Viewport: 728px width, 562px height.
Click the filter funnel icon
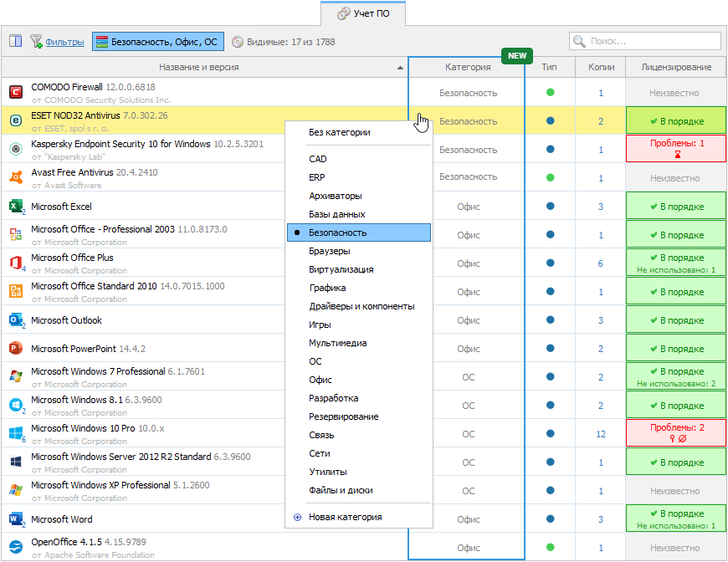[x=36, y=41]
